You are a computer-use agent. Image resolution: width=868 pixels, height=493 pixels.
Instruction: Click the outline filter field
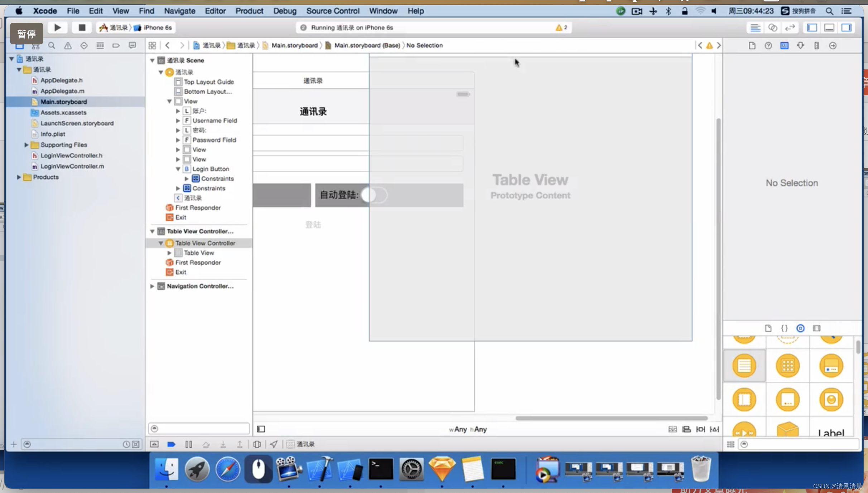199,429
